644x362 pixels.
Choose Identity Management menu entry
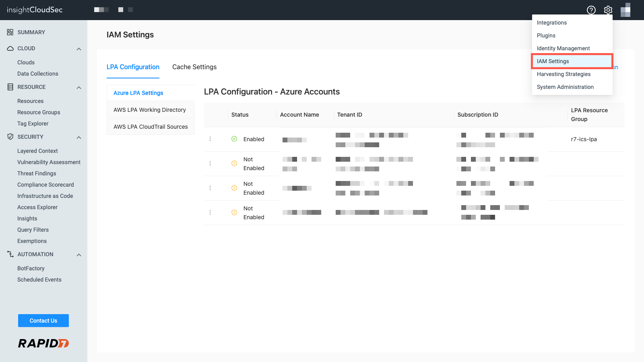[x=572, y=48]
